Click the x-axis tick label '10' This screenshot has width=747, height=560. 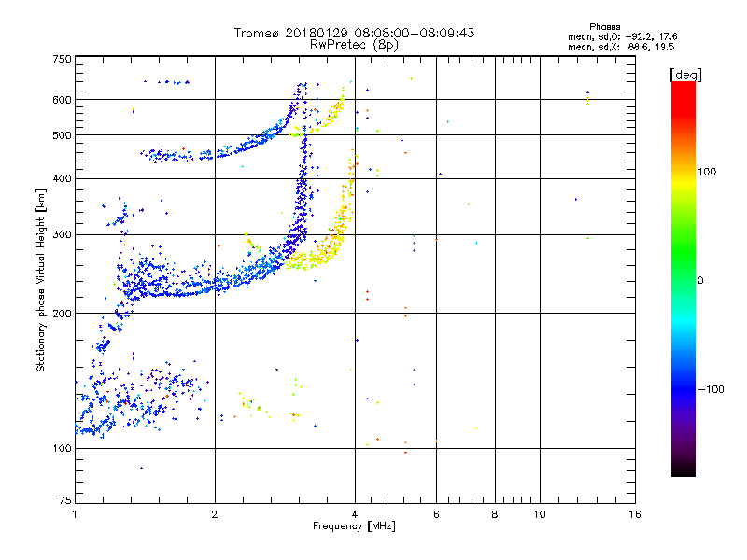pyautogui.click(x=540, y=514)
